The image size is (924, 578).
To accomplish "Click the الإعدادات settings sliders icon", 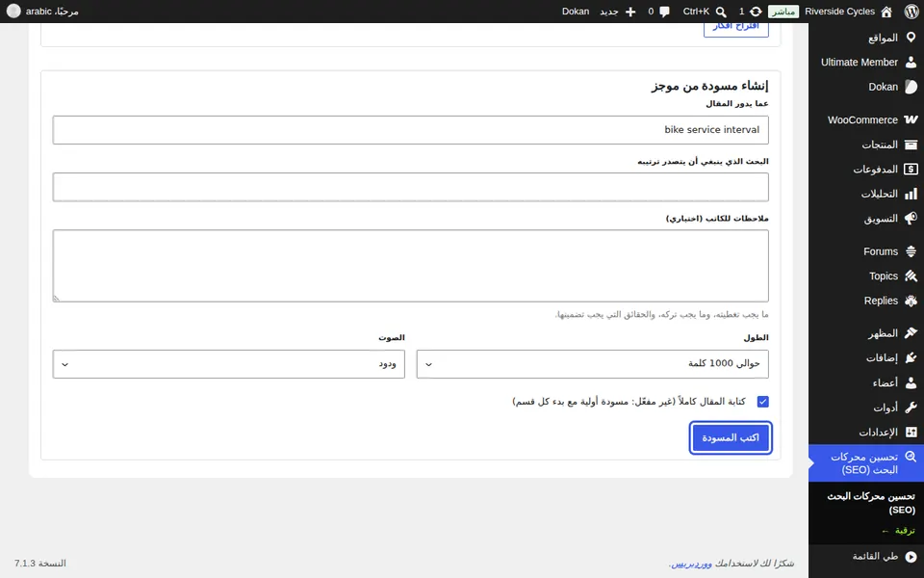I will [x=911, y=433].
